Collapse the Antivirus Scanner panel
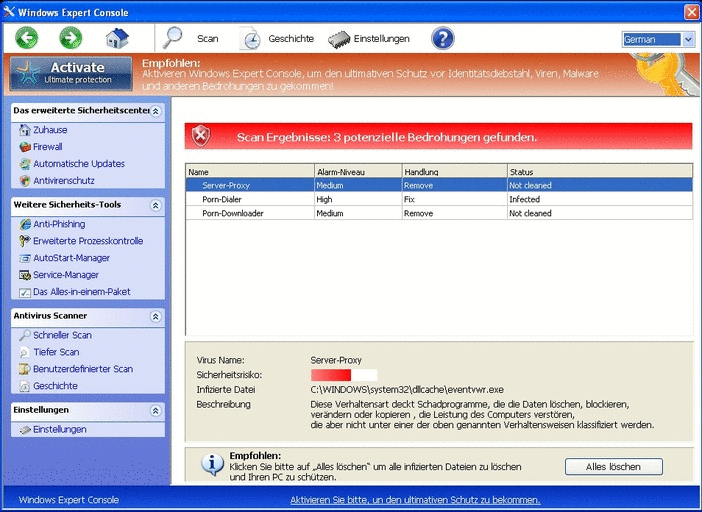Image resolution: width=702 pixels, height=512 pixels. [155, 316]
